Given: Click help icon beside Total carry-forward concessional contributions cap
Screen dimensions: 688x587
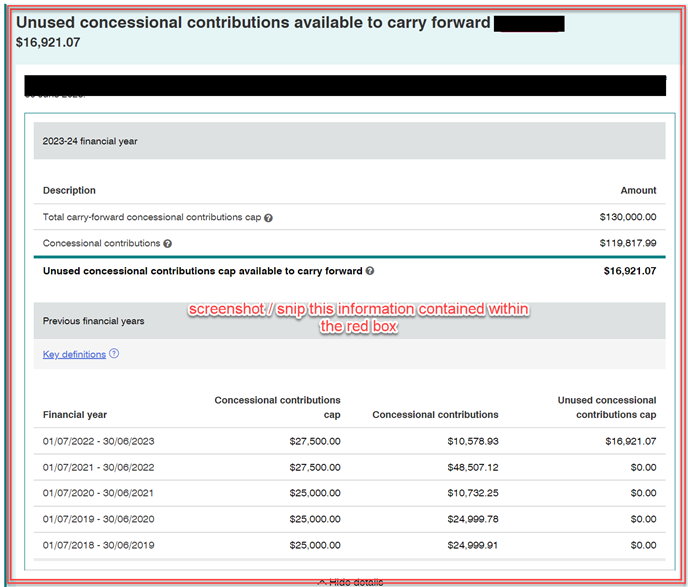Looking at the screenshot, I should (x=269, y=217).
